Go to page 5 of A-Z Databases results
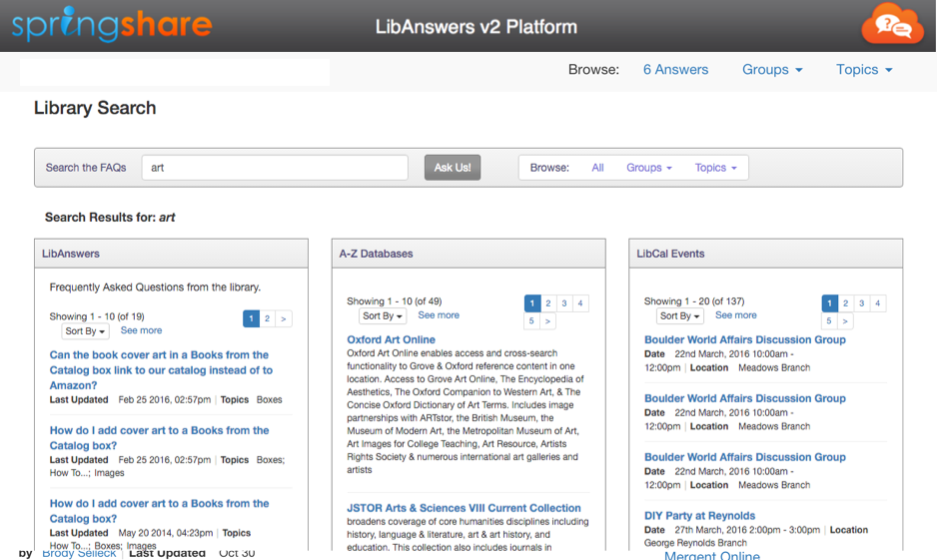Screen dimensions: 937x560 click(531, 321)
